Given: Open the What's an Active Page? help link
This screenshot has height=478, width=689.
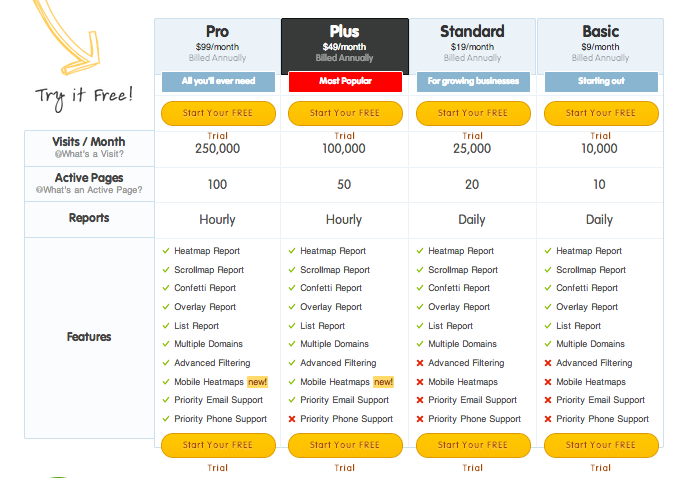Looking at the screenshot, I should [x=89, y=190].
